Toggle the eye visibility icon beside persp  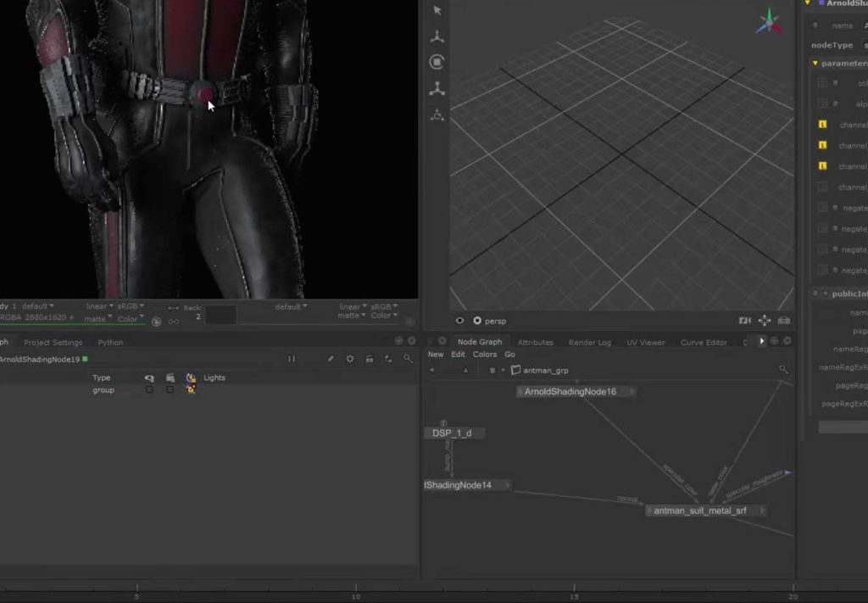[460, 321]
